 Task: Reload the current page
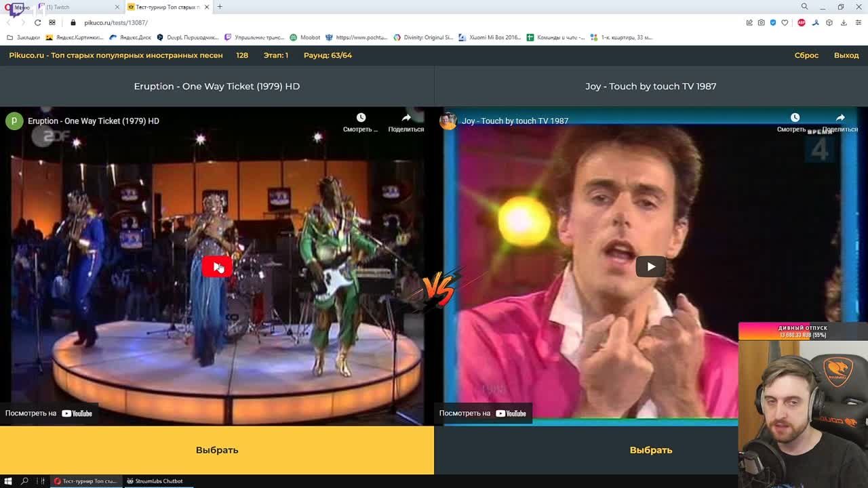37,22
